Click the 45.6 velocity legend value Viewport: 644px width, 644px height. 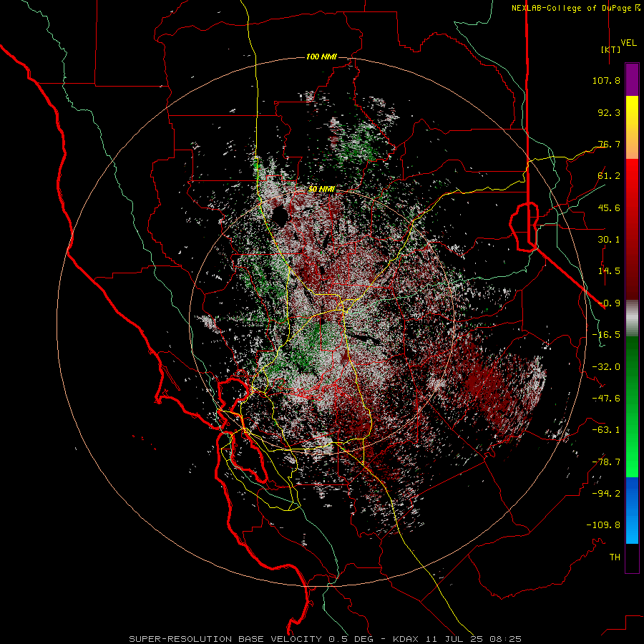click(609, 208)
